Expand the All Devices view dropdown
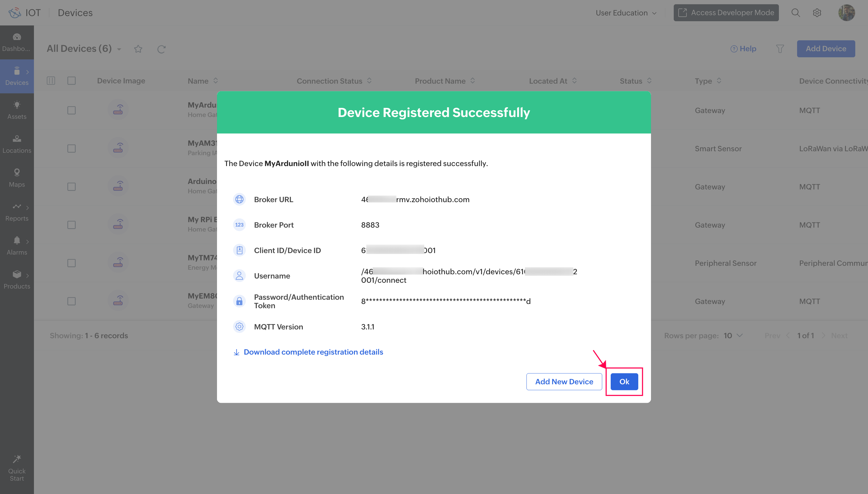Viewport: 868px width, 494px height. click(x=119, y=49)
